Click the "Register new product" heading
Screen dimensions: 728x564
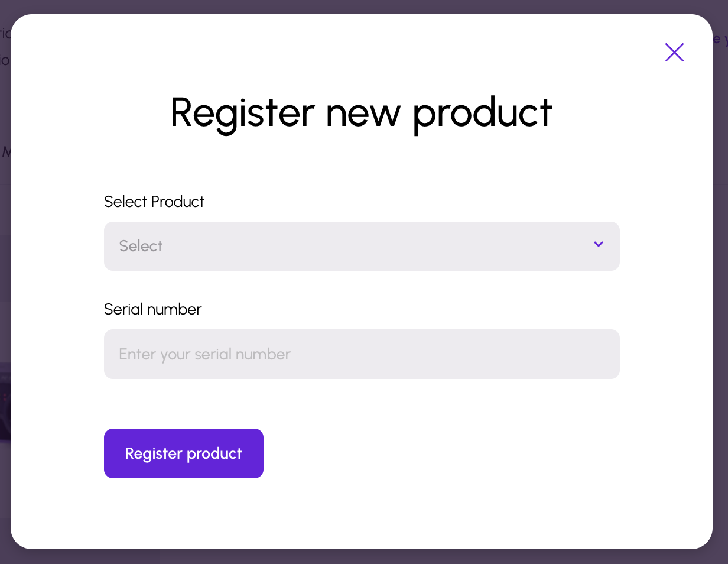point(362,112)
